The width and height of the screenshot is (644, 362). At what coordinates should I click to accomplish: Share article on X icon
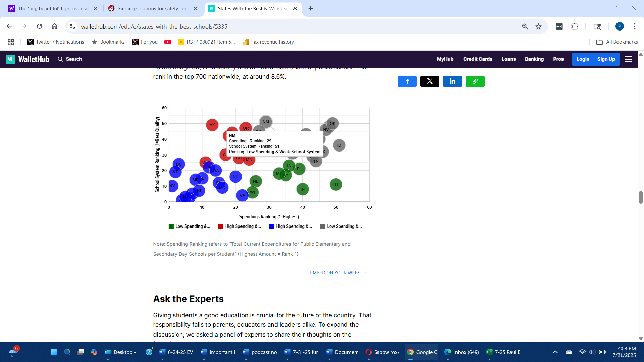(430, 81)
